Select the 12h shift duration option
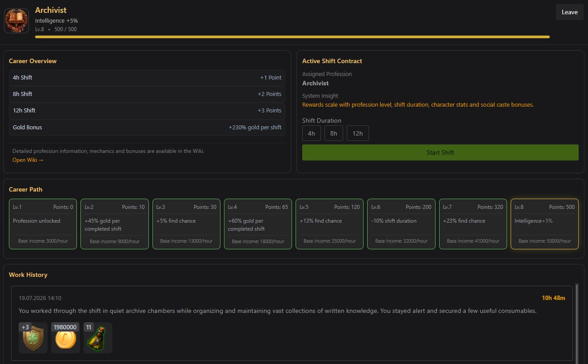The width and height of the screenshot is (588, 364). point(358,133)
